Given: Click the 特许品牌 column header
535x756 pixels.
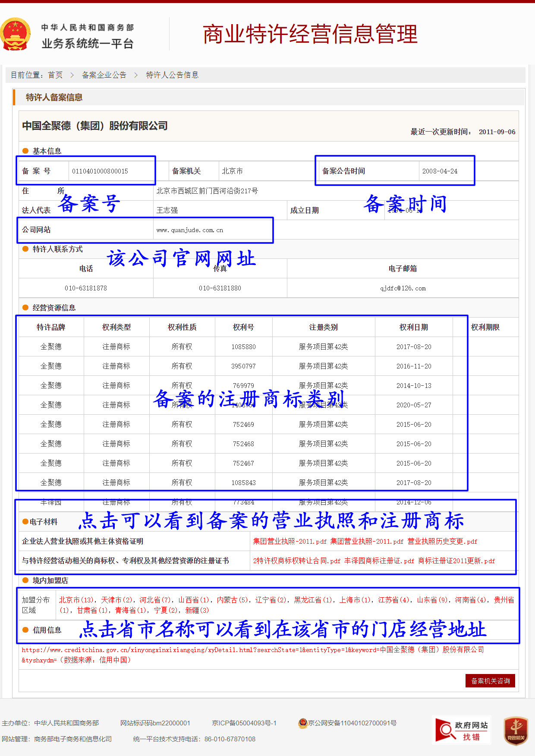Looking at the screenshot, I should coord(51,327).
